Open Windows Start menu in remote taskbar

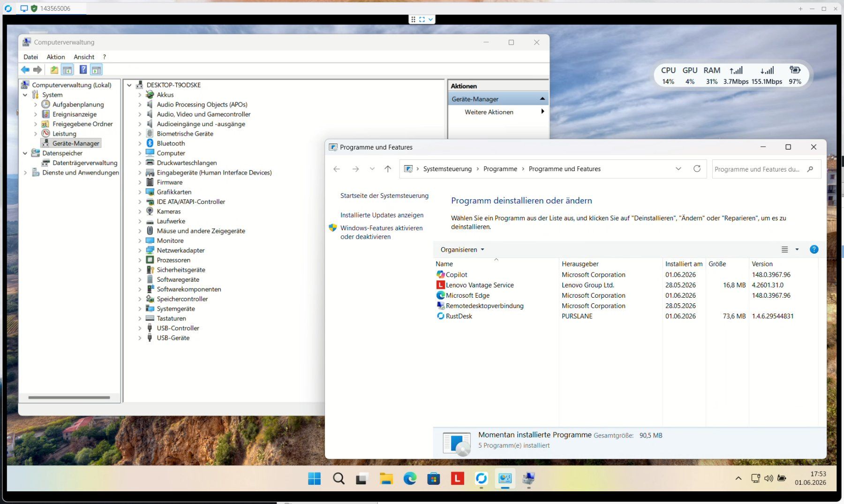click(x=314, y=479)
